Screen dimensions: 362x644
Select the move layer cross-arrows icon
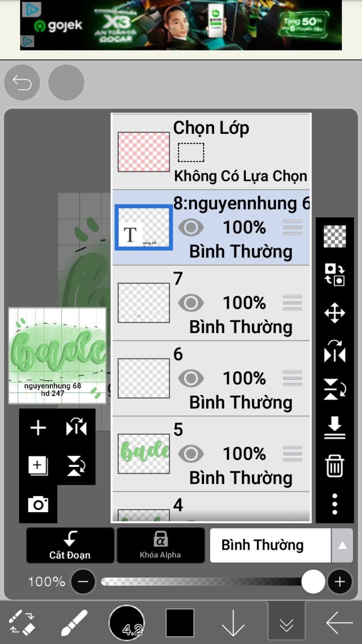[x=334, y=313]
